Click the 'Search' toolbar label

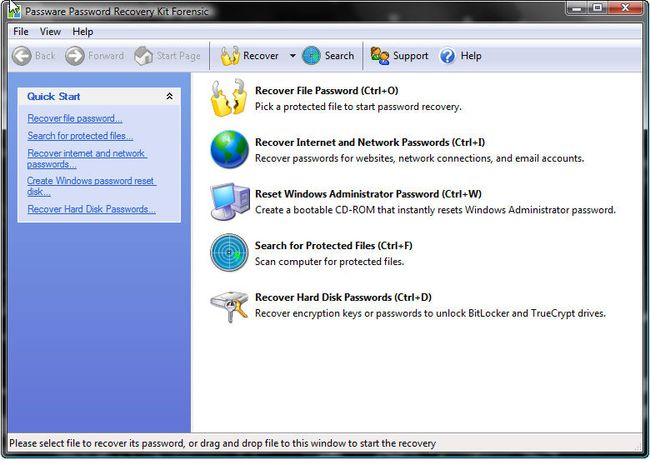tap(340, 56)
